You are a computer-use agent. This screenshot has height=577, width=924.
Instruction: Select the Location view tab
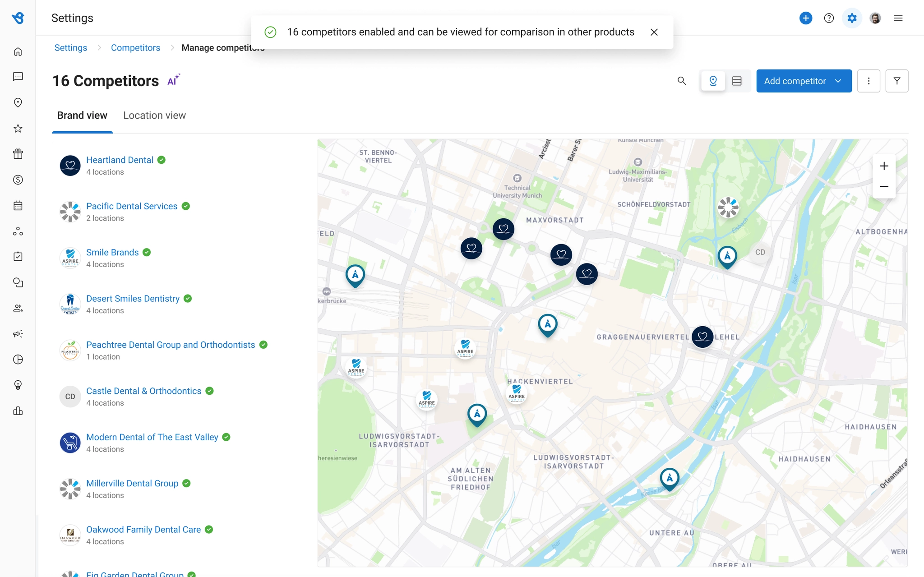(x=154, y=115)
